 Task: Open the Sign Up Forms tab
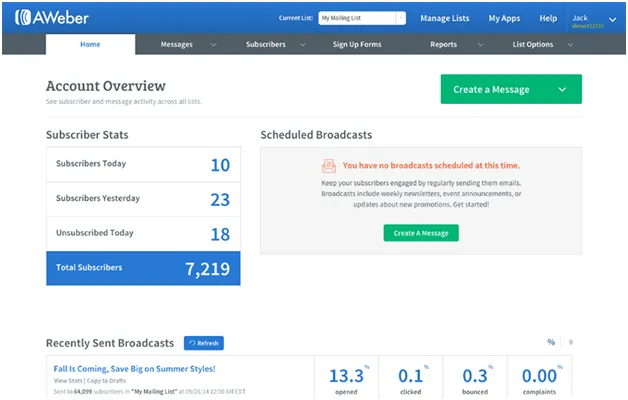(x=357, y=44)
